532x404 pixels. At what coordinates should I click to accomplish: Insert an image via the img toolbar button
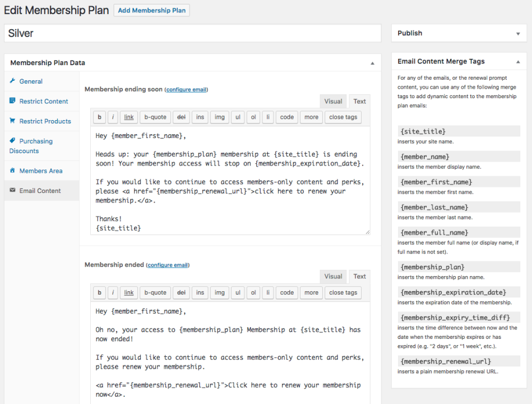tap(218, 117)
